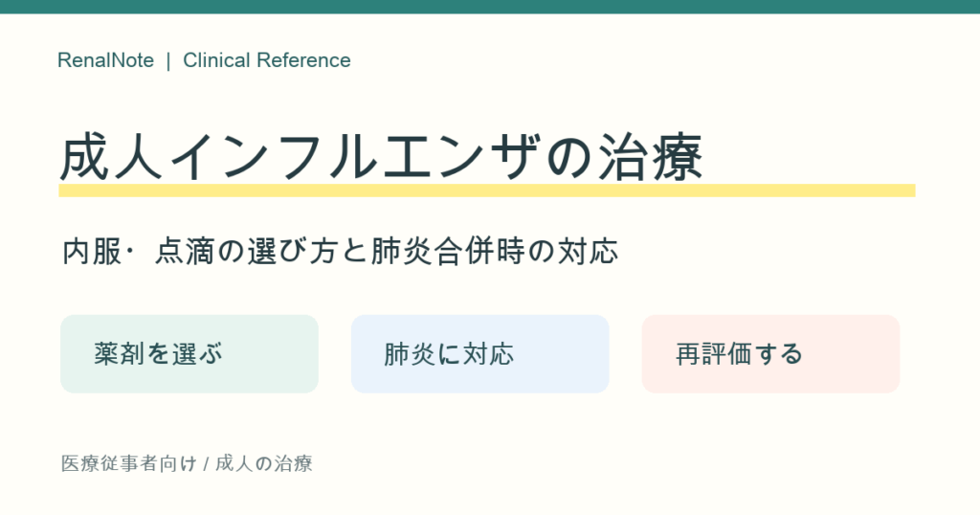The width and height of the screenshot is (980, 515).
Task: Select the 成人インフルエンザの治療 heading
Action: (x=382, y=158)
